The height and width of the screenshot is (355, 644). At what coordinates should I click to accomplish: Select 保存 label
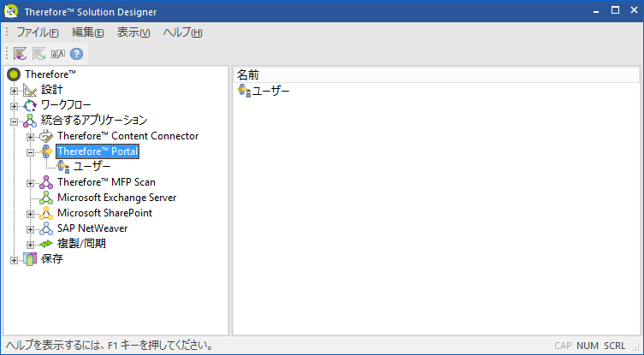52,259
